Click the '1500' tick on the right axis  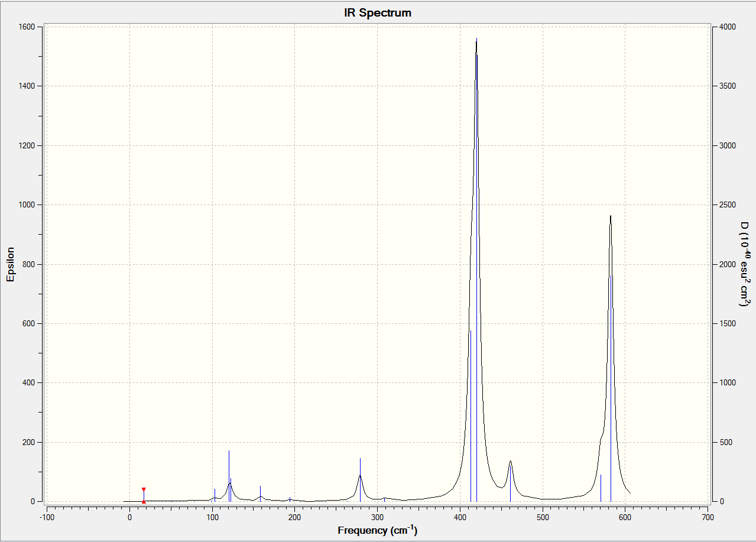coord(728,323)
